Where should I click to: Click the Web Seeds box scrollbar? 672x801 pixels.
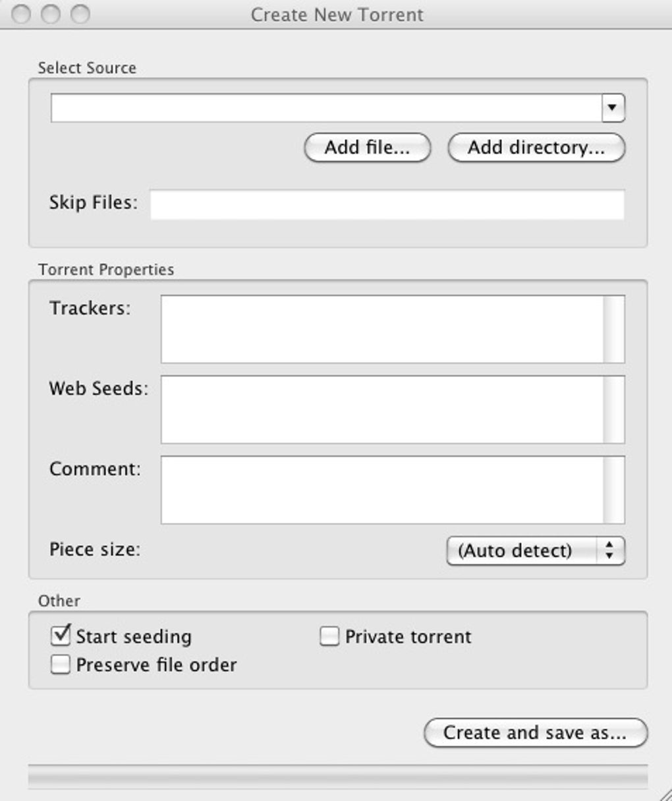614,409
